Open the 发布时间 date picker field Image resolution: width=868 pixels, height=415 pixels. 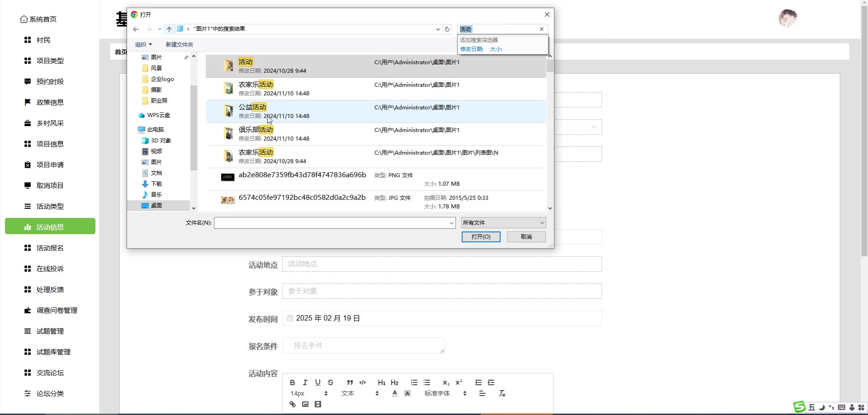[442, 318]
